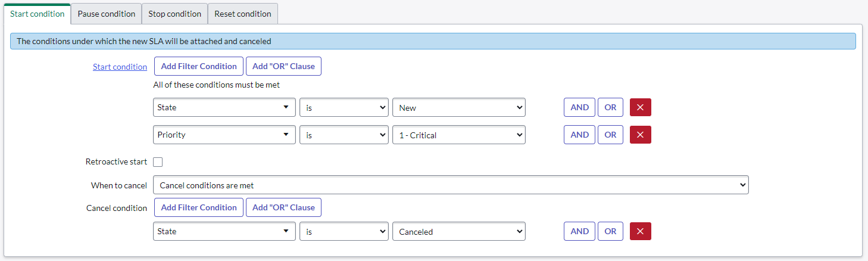The image size is (868, 261).
Task: Open the When to cancel dropdown
Action: click(451, 185)
